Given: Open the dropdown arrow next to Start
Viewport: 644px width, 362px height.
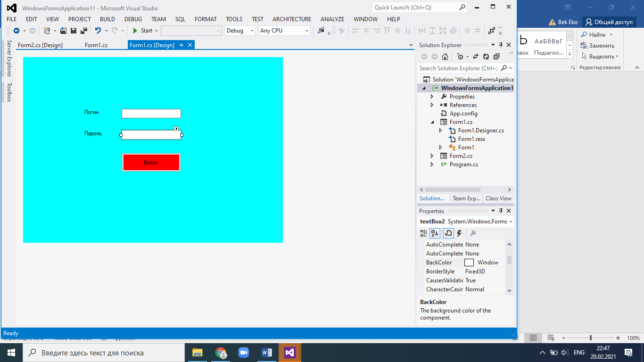Looking at the screenshot, I should 156,31.
